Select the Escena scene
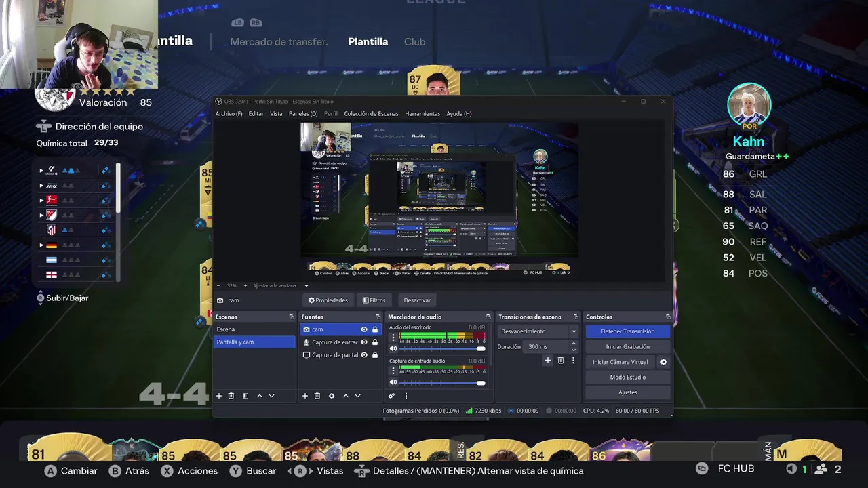868x488 pixels. point(254,329)
